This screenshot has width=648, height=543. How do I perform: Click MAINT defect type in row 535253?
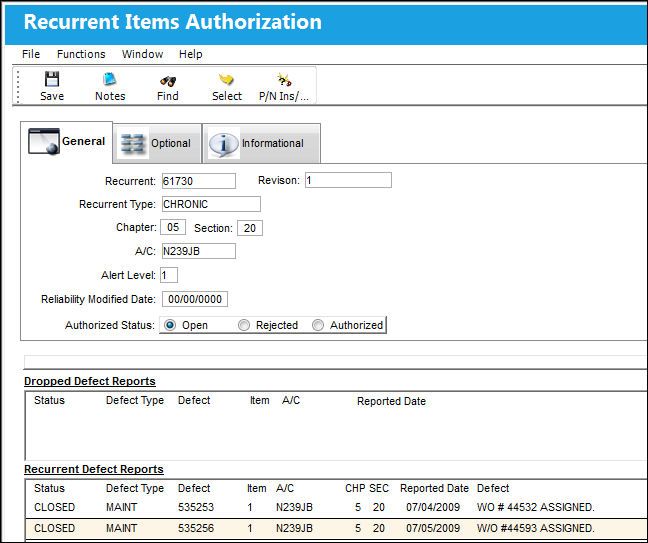click(122, 507)
